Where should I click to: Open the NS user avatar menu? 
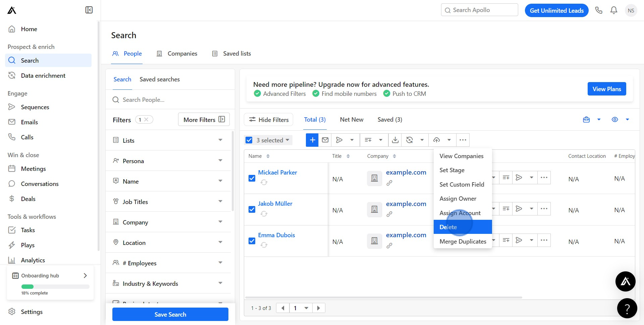point(631,10)
